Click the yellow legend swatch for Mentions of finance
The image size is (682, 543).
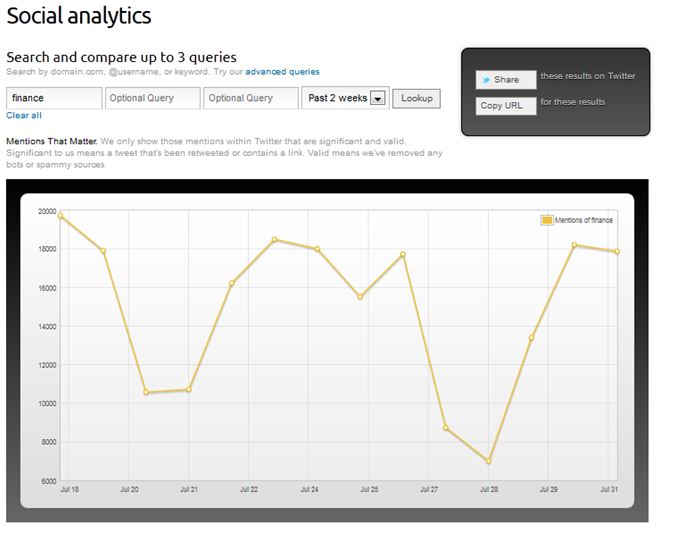(x=547, y=220)
